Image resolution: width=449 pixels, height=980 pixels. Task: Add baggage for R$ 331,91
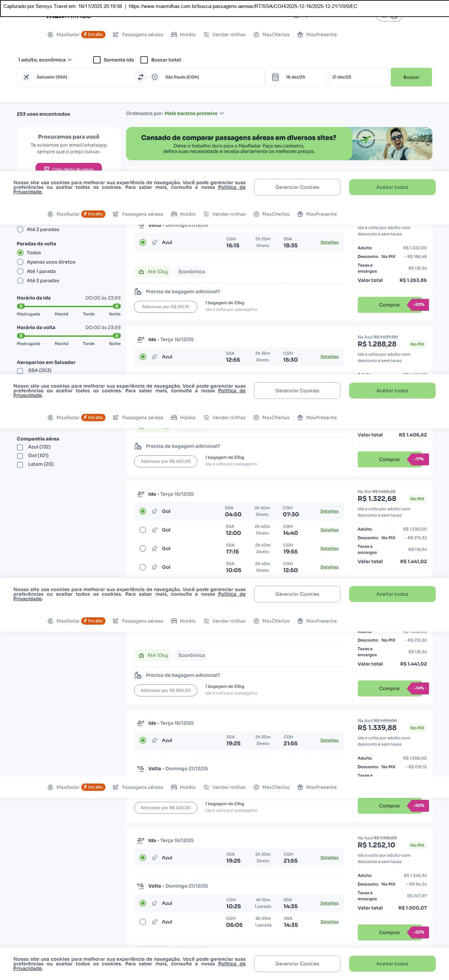165,306
